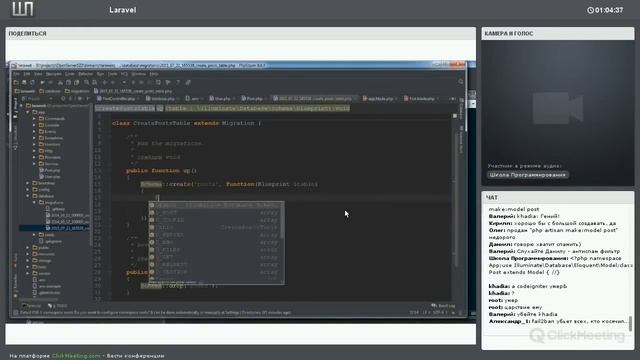Click the clock icon next to 01:04:37

click(x=590, y=10)
